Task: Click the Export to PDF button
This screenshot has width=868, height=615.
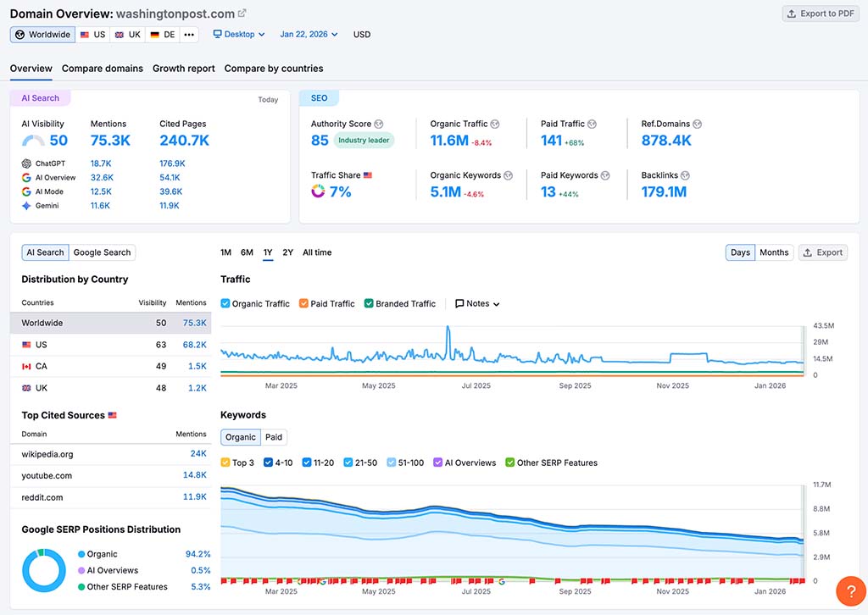Action: [x=820, y=13]
